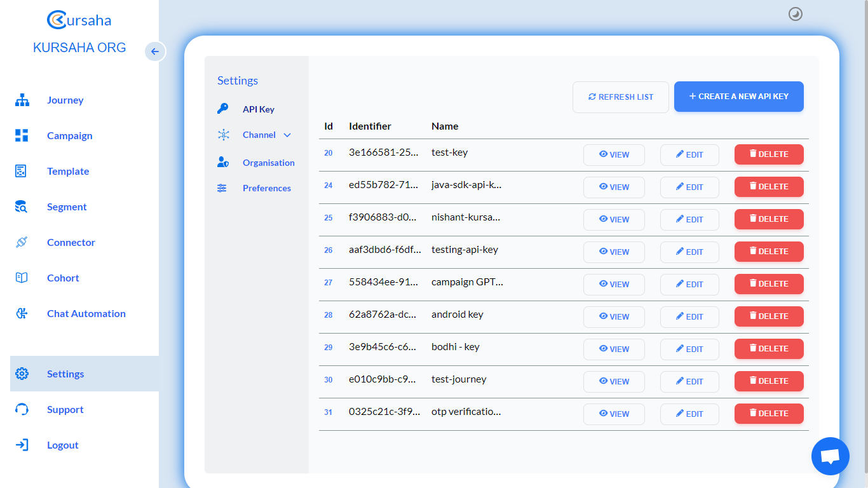Go to the Template section
Screen dimensions: 868x488
click(x=68, y=171)
